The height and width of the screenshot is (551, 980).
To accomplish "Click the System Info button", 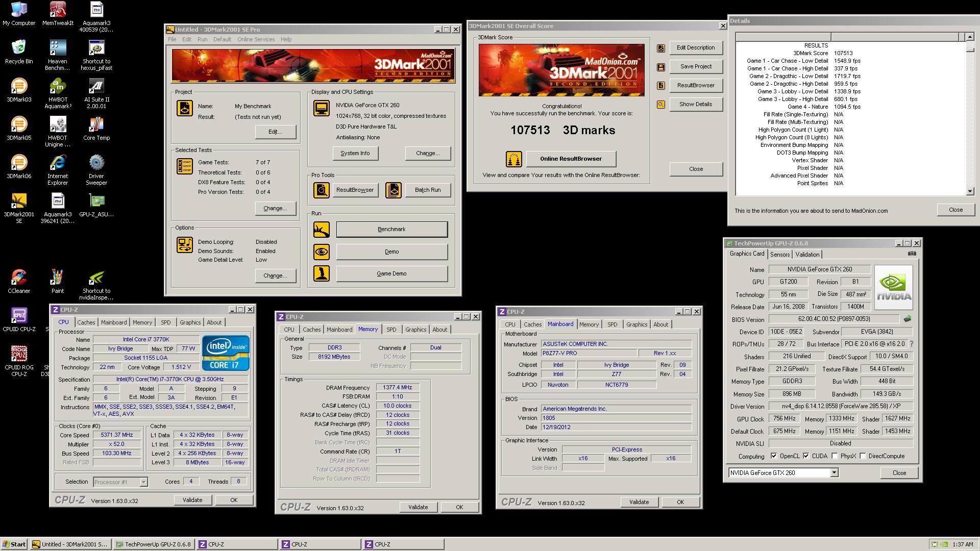I will coord(355,153).
